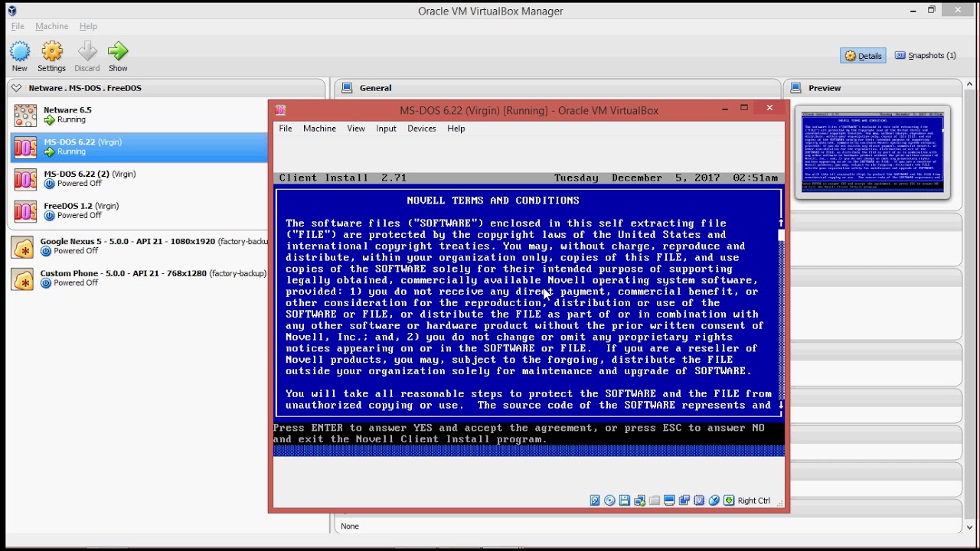
Task: Open VM Settings gear icon
Action: click(x=52, y=51)
